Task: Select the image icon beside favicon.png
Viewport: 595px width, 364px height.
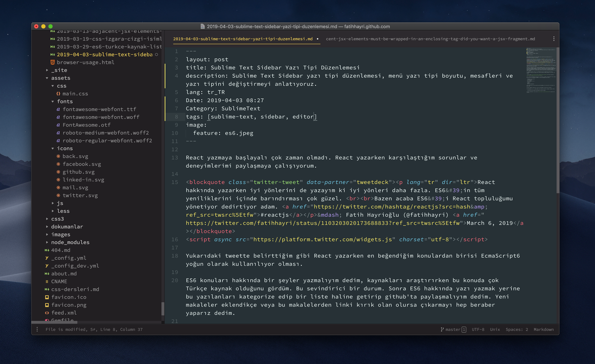Action: click(x=47, y=304)
